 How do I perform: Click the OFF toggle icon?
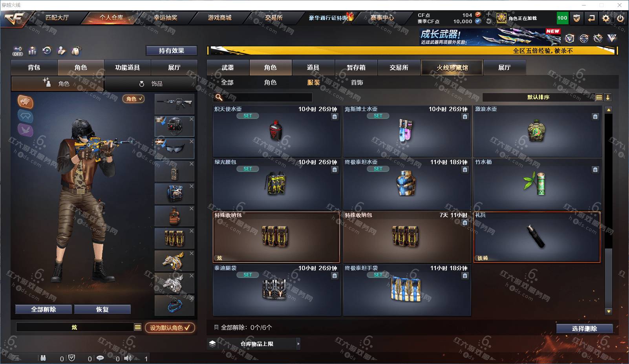tap(18, 51)
